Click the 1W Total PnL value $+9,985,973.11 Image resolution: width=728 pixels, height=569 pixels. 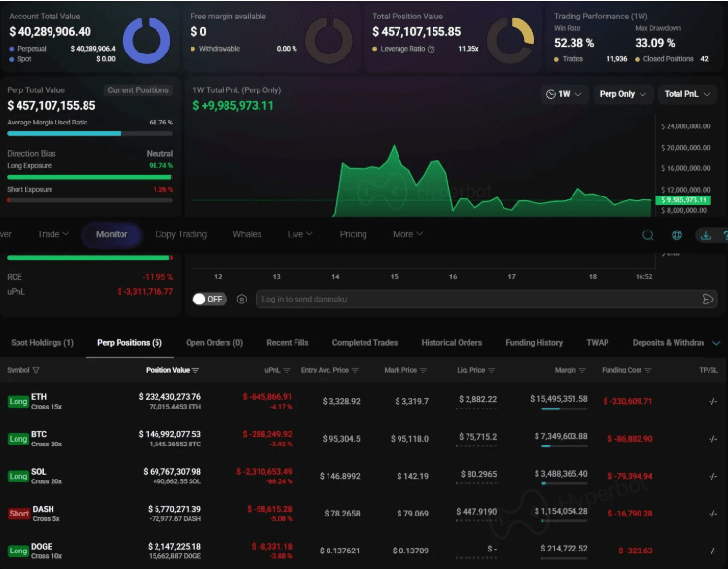[233, 106]
